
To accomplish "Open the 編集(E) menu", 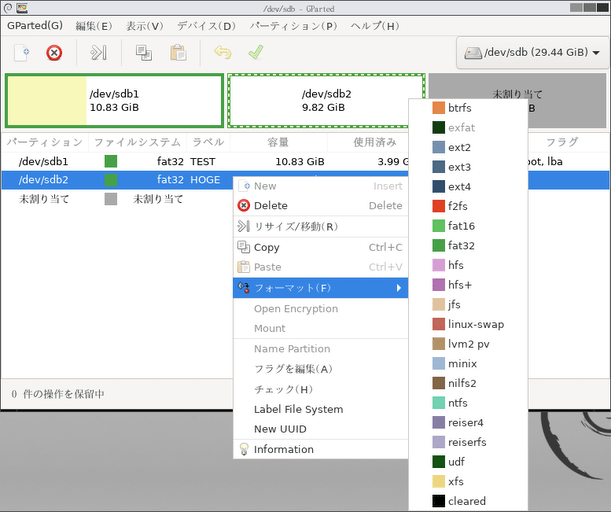I will tap(94, 26).
